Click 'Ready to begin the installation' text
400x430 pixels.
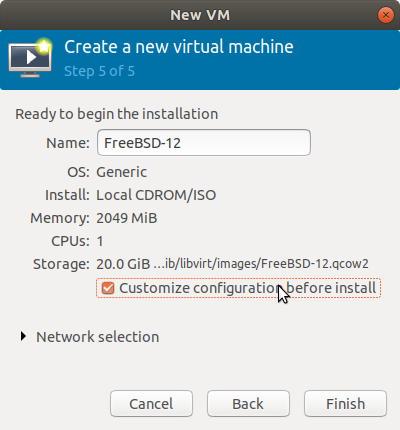point(117,114)
